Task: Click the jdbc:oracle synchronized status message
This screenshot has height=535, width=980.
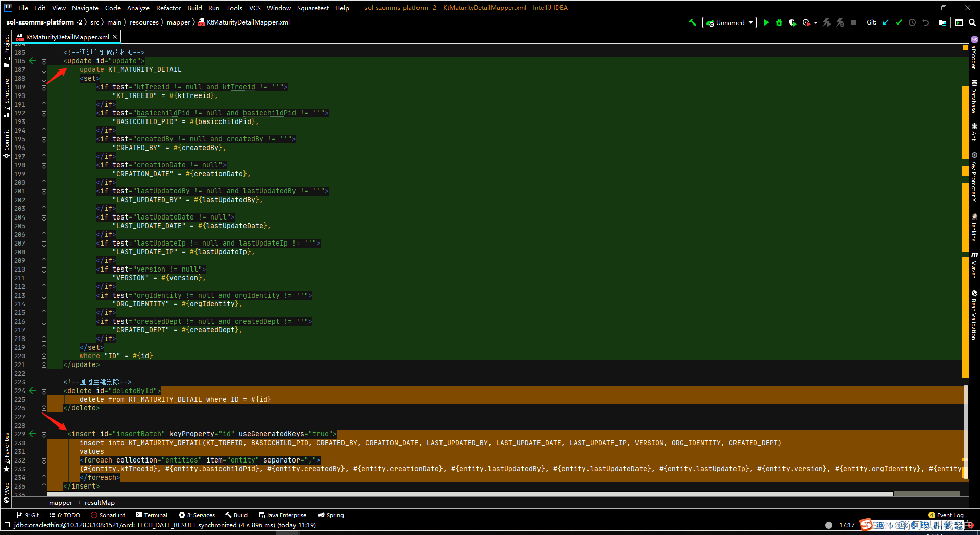Action: (x=165, y=525)
